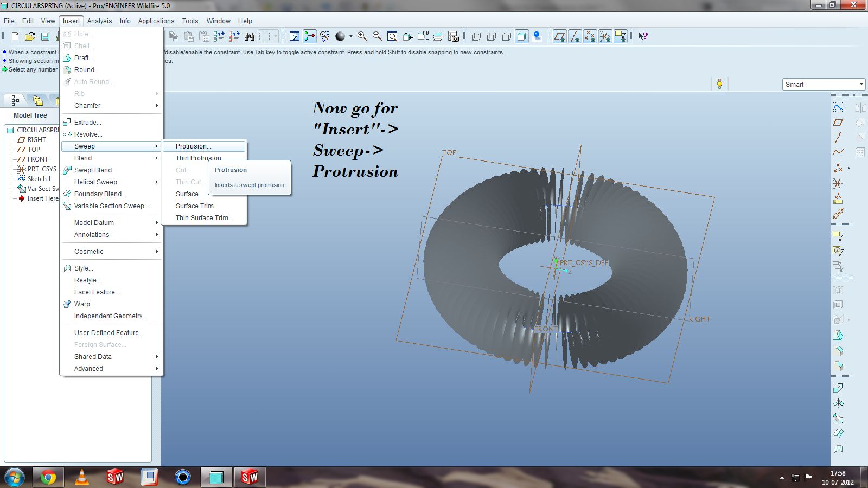The image size is (868, 488).
Task: Switch to hidden line display mode
Action: tap(492, 36)
